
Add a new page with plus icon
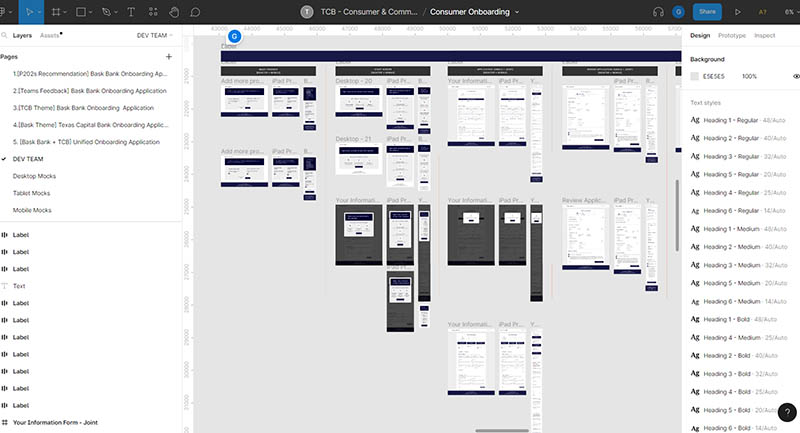(168, 57)
